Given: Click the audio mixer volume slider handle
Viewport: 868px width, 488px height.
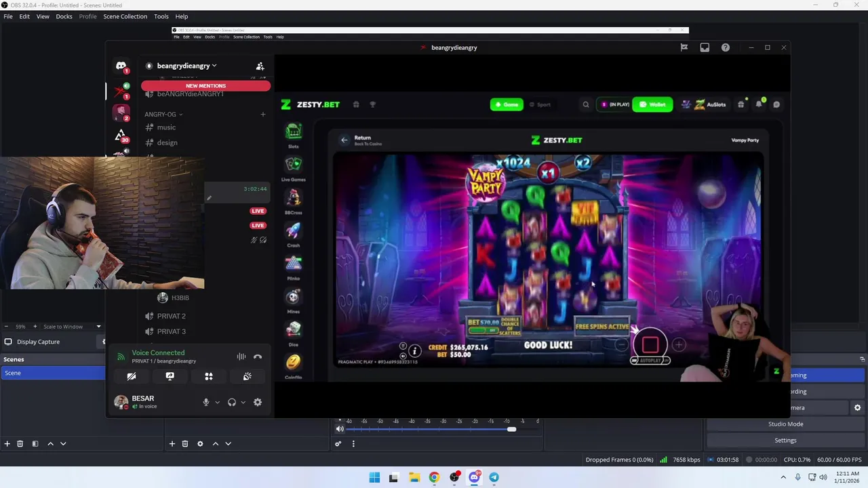Looking at the screenshot, I should [512, 429].
